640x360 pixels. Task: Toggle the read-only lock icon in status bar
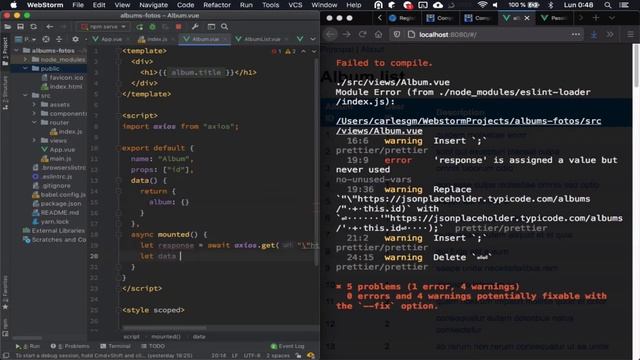tap(298, 356)
